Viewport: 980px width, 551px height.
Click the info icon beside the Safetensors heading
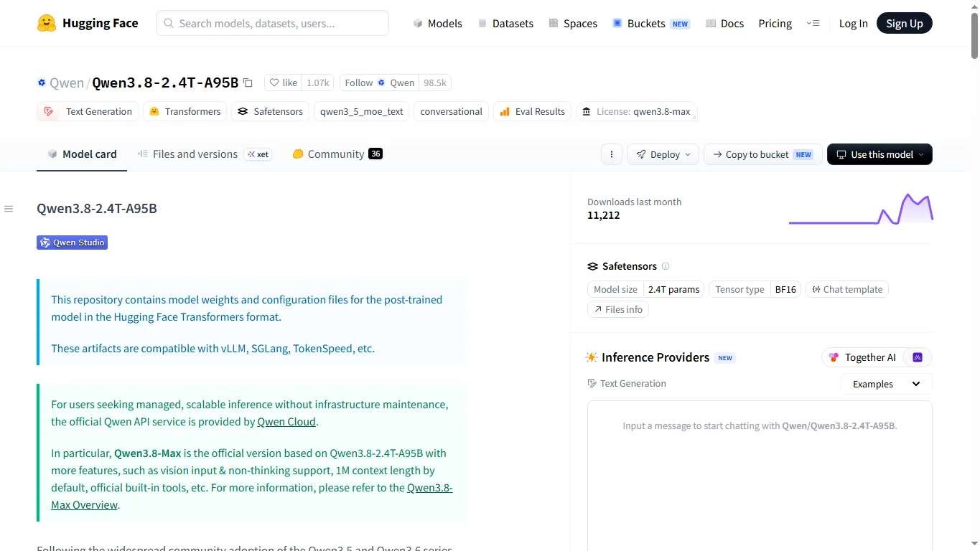coord(666,266)
